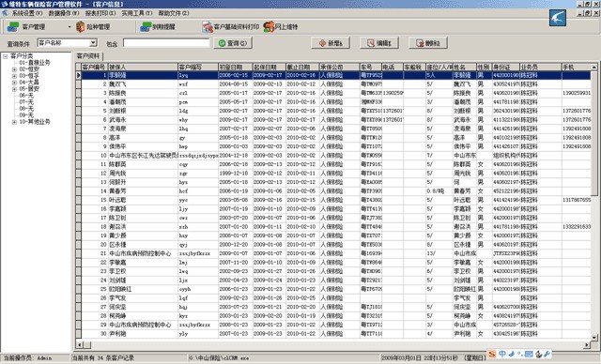Screen dimensions: 601x364
Task: Expand the 05 tree node
Action: [x=14, y=89]
